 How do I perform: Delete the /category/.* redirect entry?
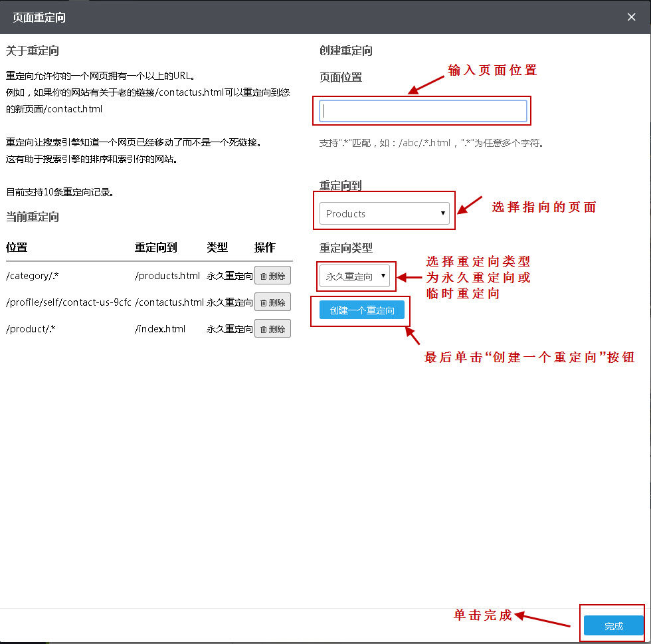[x=272, y=276]
